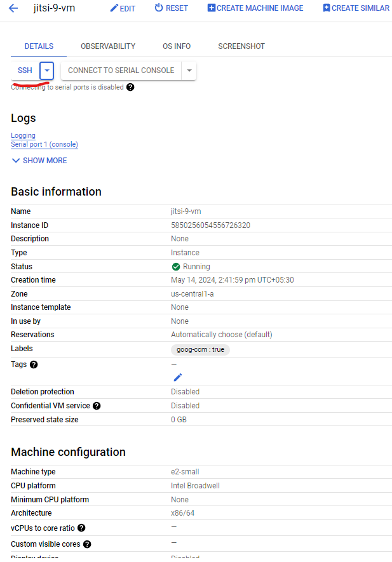Click the green Running status check icon
This screenshot has height=562, width=392.
pyautogui.click(x=176, y=267)
